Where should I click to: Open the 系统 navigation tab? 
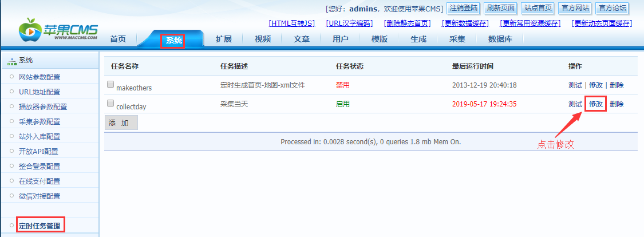(174, 39)
